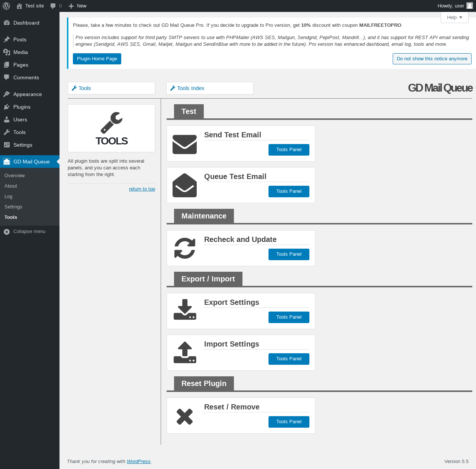
Task: Click the Plugins plug icon in sidebar
Action: (x=7, y=107)
